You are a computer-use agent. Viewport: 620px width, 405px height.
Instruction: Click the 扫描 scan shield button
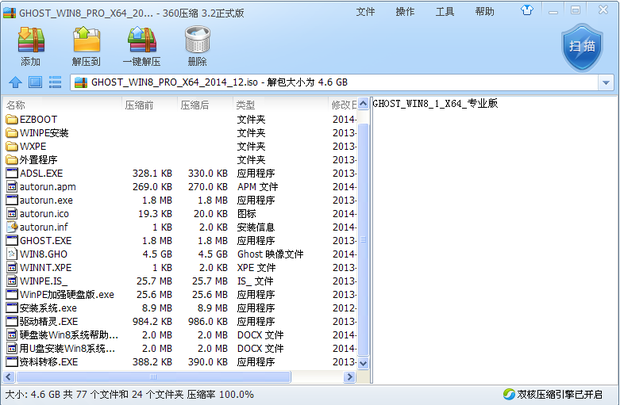(x=582, y=47)
